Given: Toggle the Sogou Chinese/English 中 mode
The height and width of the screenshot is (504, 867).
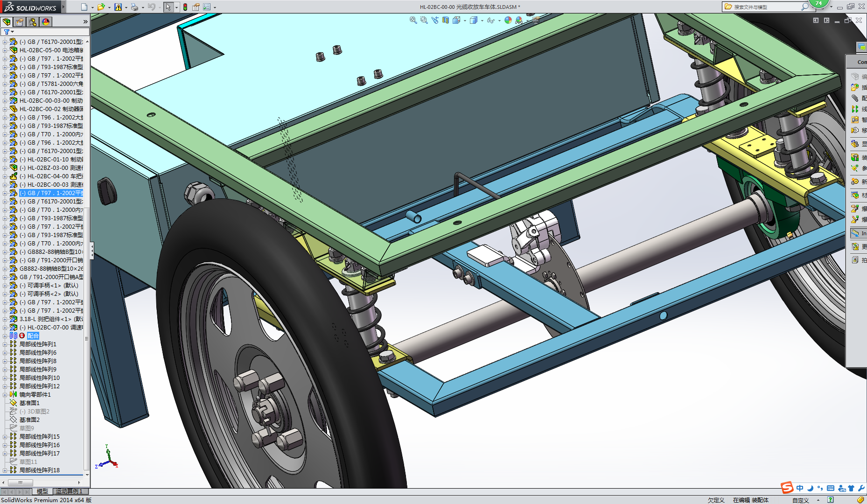Looking at the screenshot, I should 800,488.
